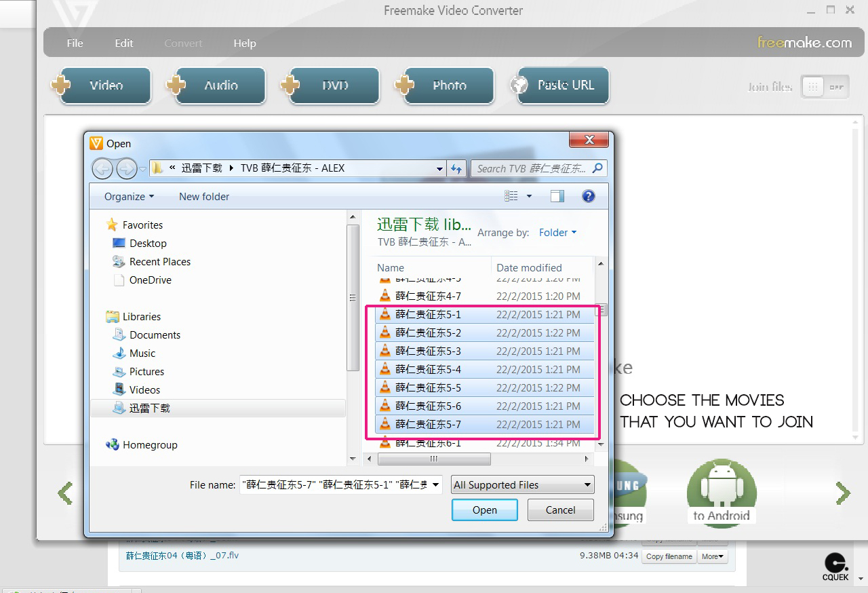Select file 薛仁贵征东5-1
This screenshot has height=593, width=868.
pos(485,315)
